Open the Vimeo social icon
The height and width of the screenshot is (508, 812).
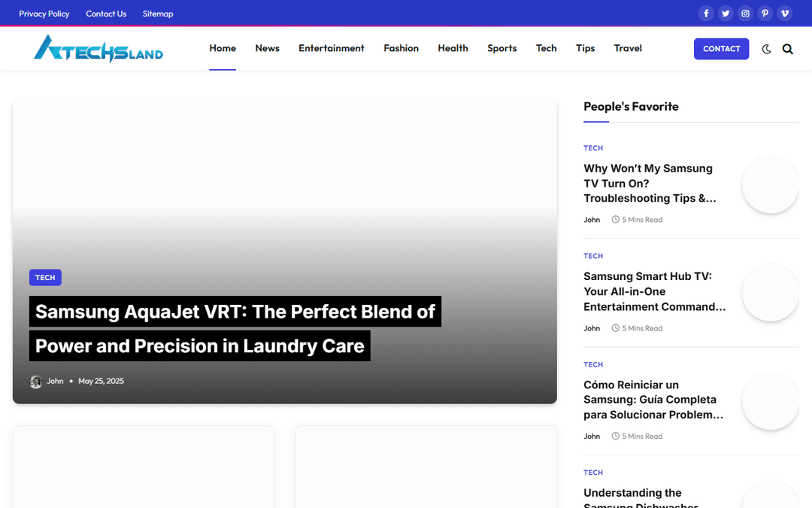(x=784, y=14)
